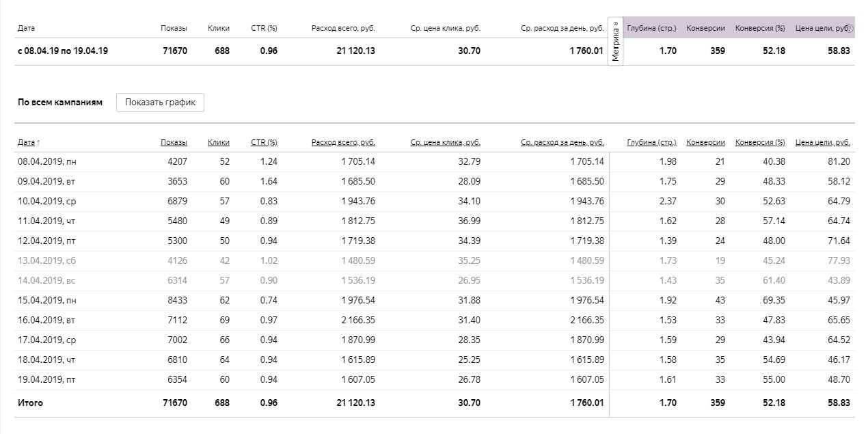Sort by Ср. цена клика, руб. header

pos(445,142)
